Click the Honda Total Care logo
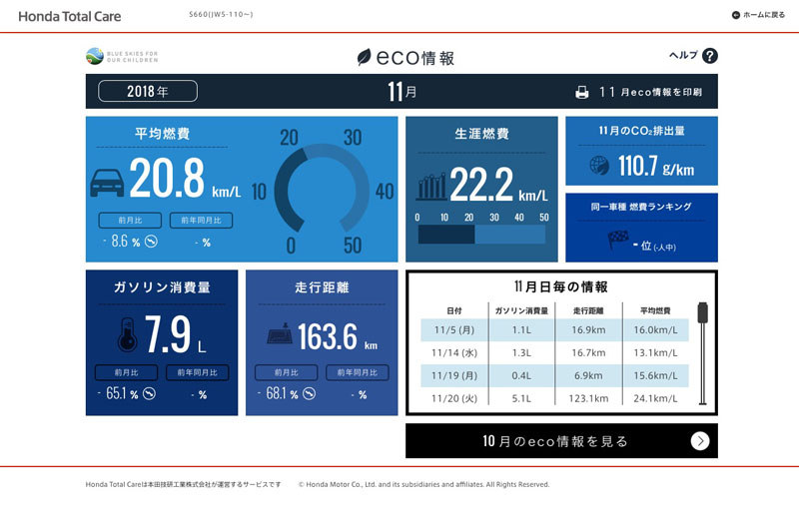The width and height of the screenshot is (799, 532). (70, 16)
